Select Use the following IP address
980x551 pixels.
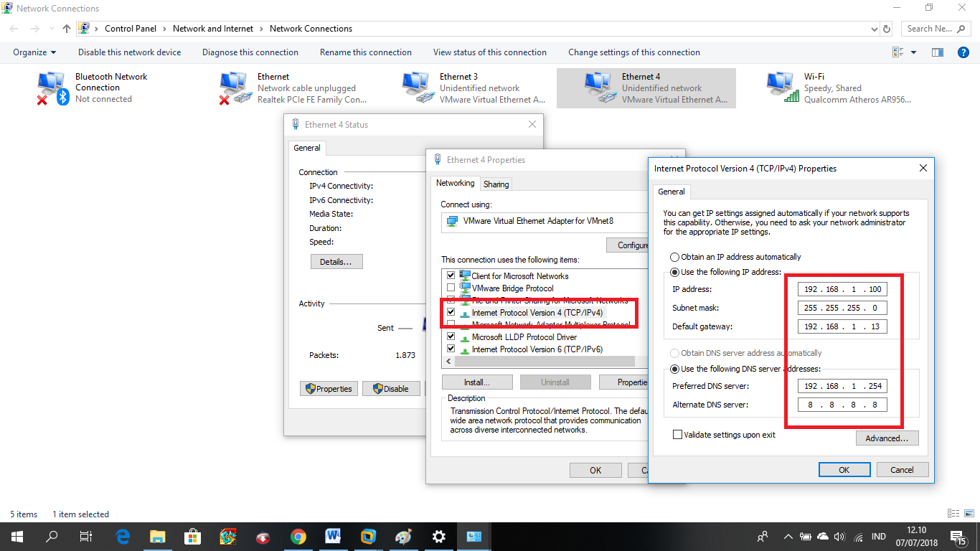tap(674, 272)
